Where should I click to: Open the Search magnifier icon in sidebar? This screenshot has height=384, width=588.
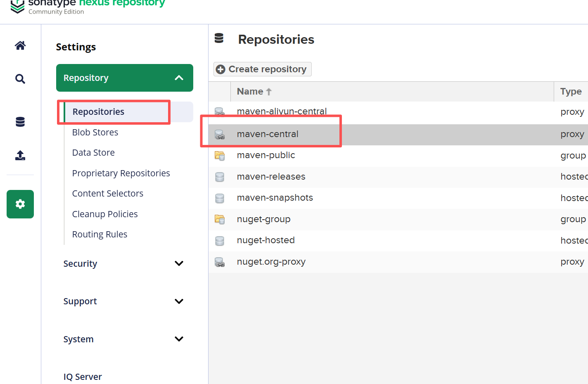20,79
